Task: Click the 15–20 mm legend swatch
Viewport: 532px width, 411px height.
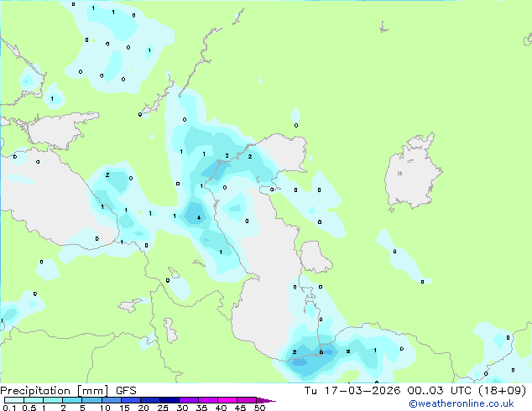Action: point(130,400)
